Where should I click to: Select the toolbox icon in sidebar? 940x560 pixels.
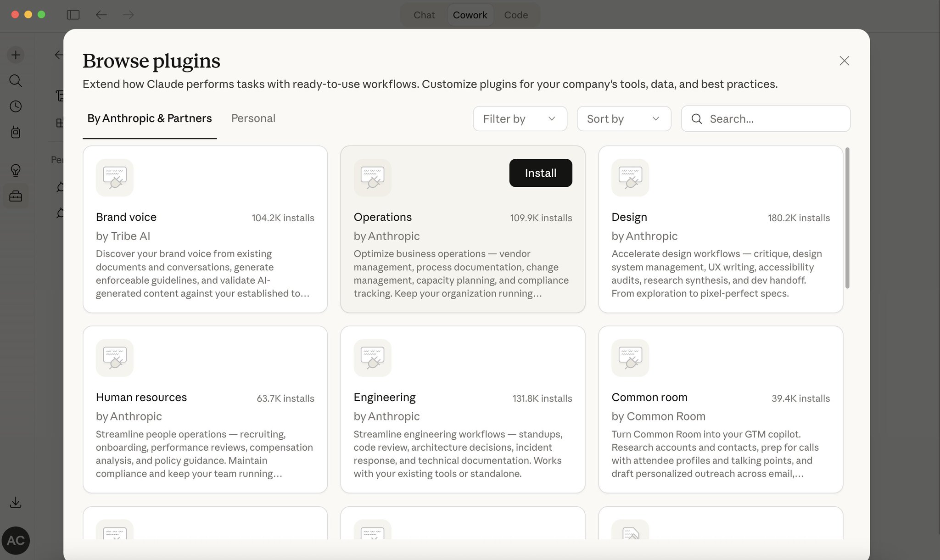click(x=16, y=196)
